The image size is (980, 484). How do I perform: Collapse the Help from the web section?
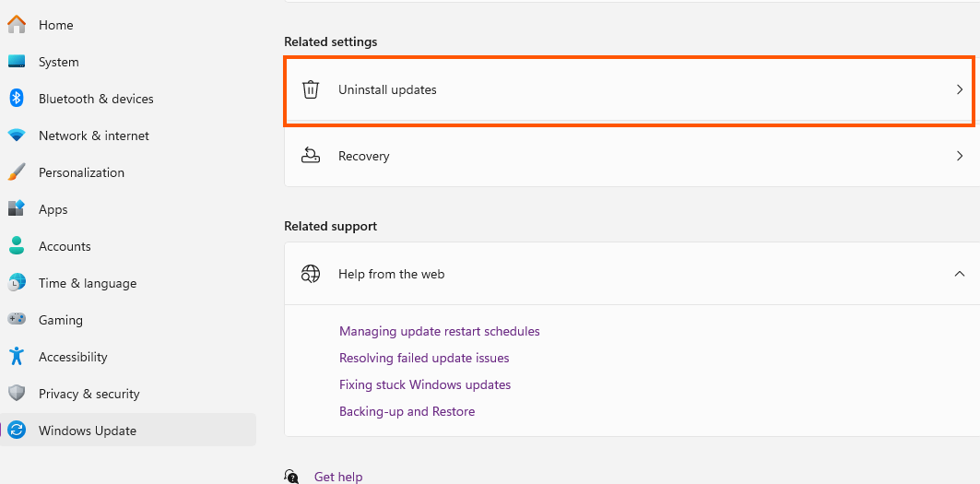pyautogui.click(x=960, y=273)
